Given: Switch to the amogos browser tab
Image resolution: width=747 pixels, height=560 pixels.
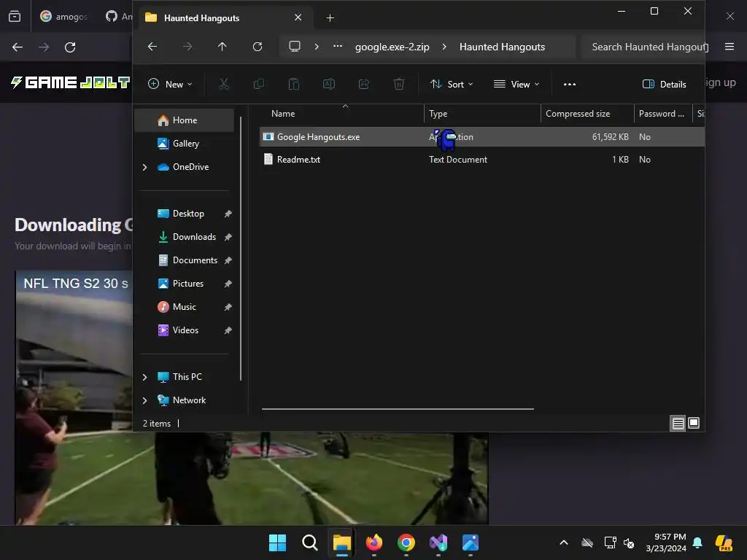Looking at the screenshot, I should (x=63, y=17).
